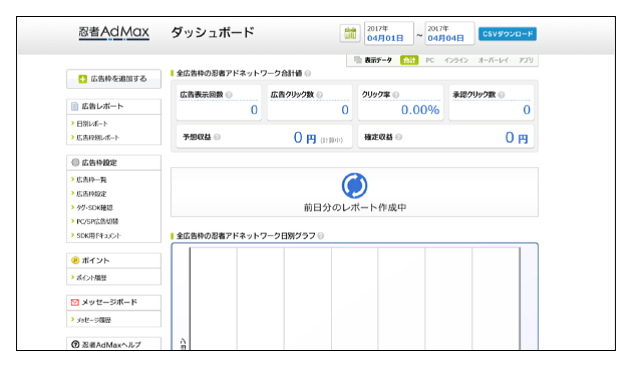Click the 予想収益 amount 0 円
Viewport: 640px width, 367px height.
pyautogui.click(x=305, y=138)
